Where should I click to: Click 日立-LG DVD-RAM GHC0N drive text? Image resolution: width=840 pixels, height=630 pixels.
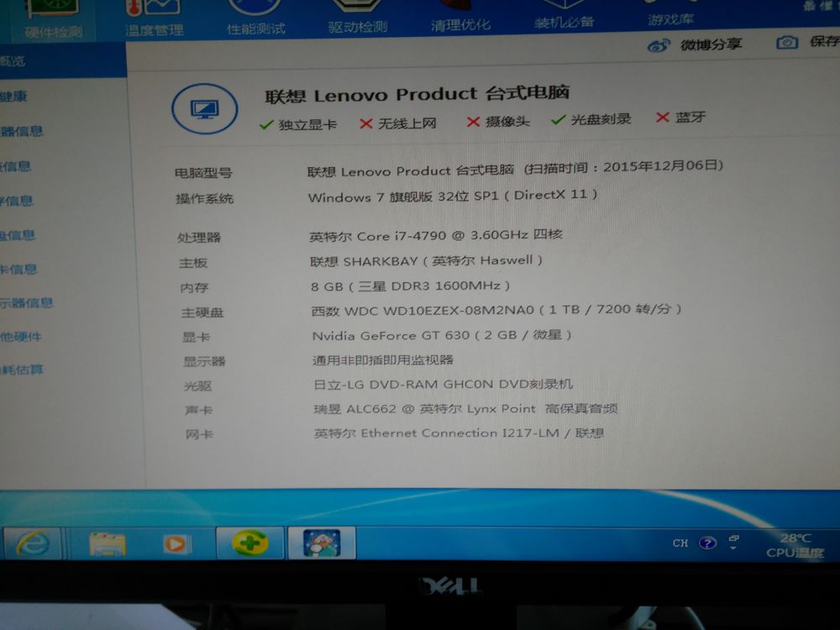tap(443, 384)
